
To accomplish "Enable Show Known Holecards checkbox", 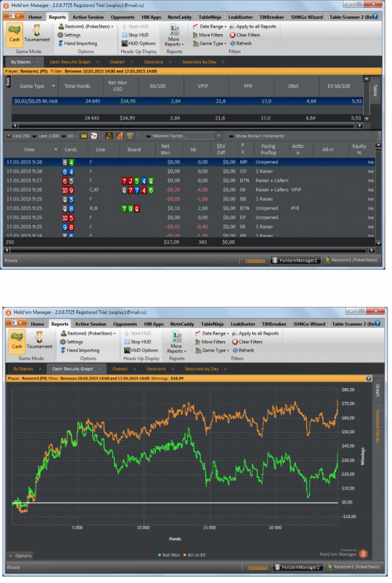I will (231, 136).
